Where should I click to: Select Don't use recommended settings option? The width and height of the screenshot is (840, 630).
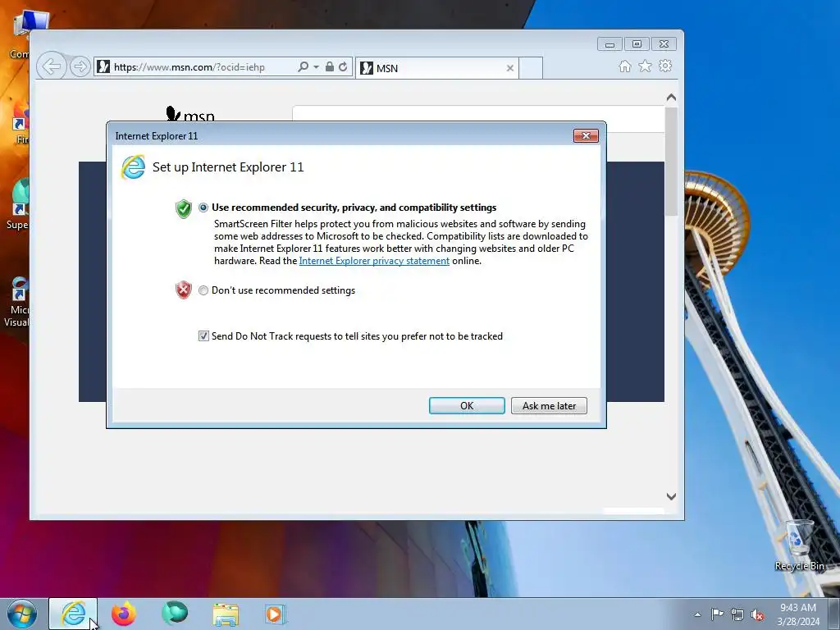point(203,290)
